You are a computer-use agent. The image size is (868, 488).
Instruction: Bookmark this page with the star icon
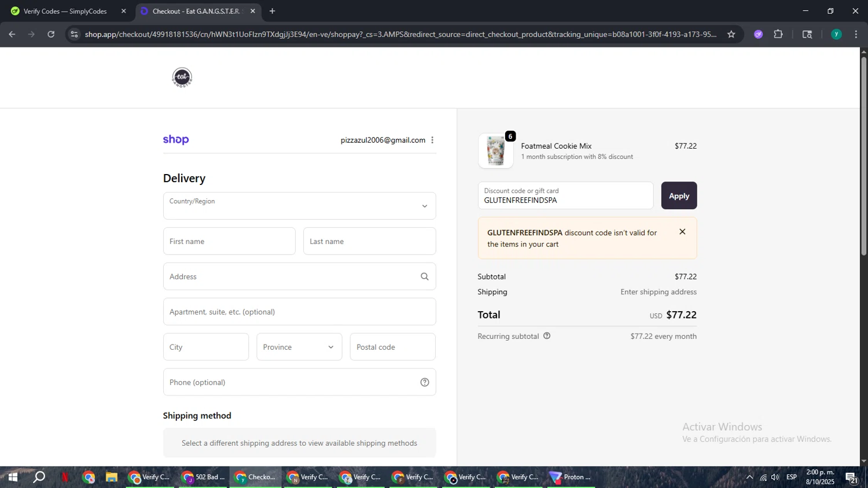731,34
